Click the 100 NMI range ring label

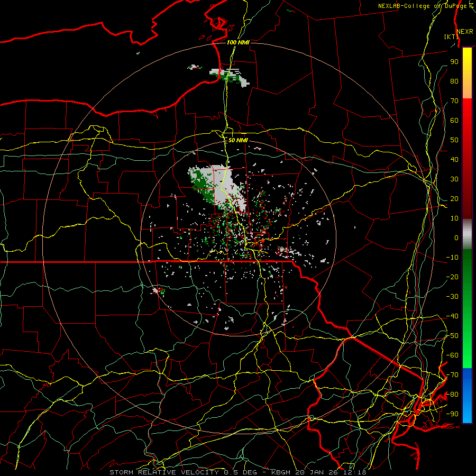238,42
